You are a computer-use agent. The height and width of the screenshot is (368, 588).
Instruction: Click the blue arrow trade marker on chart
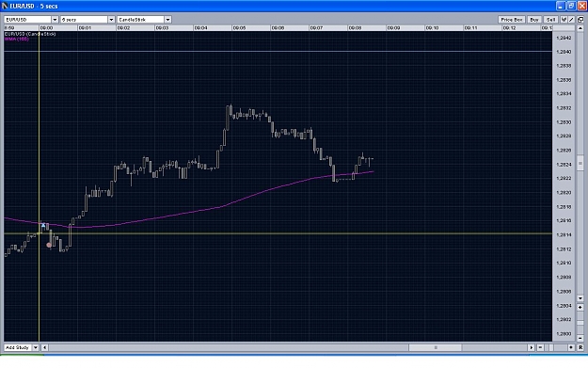pos(43,225)
